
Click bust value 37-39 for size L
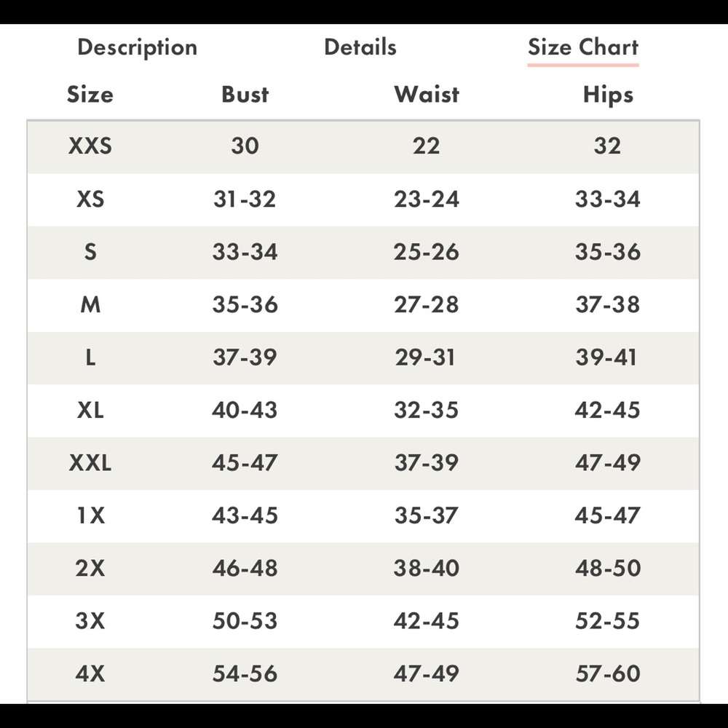click(245, 357)
